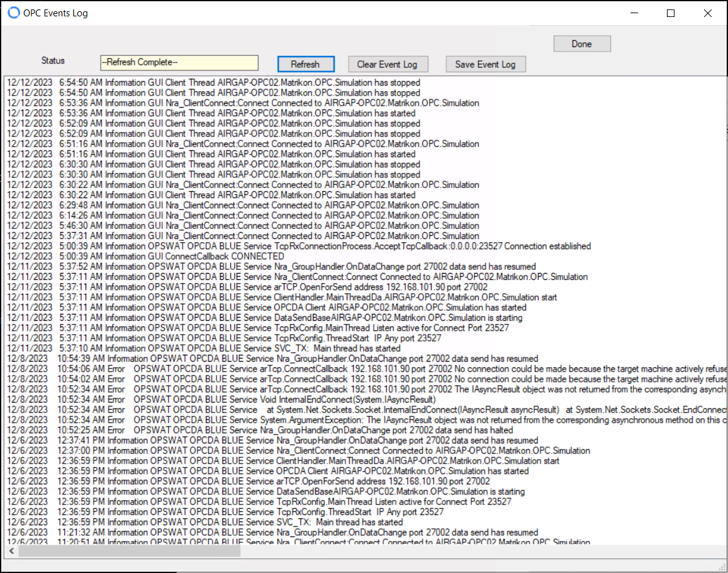Select 12/8/2023 10:54:39 AM data send resumed entry
Image resolution: width=728 pixels, height=573 pixels.
[273, 359]
